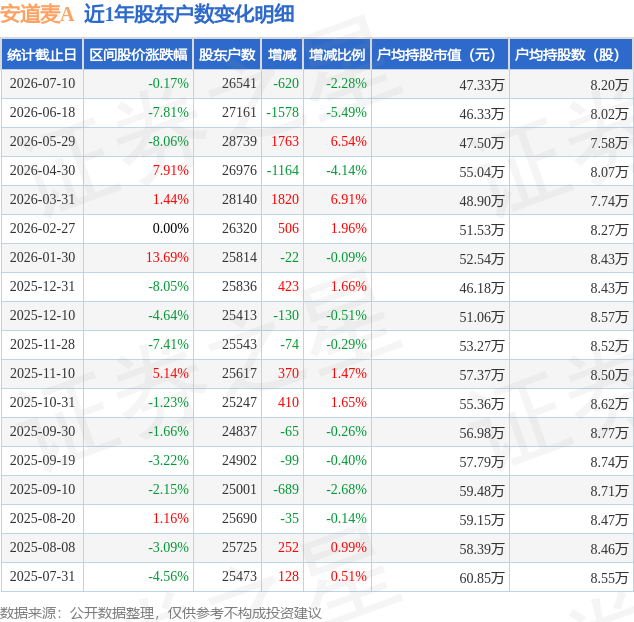Click the 0.00% price change cell
This screenshot has height=622, width=634.
tap(170, 228)
